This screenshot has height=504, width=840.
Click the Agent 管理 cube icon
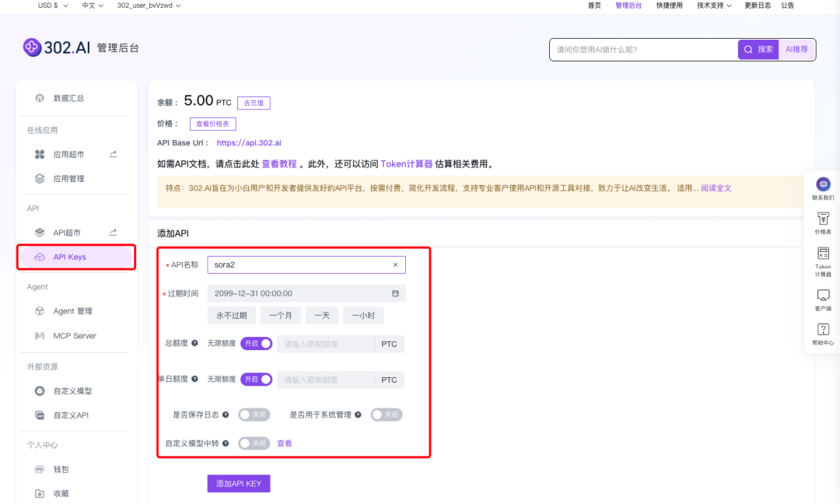point(40,311)
